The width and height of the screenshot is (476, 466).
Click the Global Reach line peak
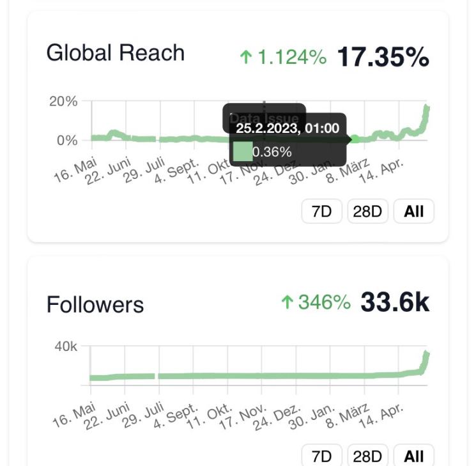(427, 107)
